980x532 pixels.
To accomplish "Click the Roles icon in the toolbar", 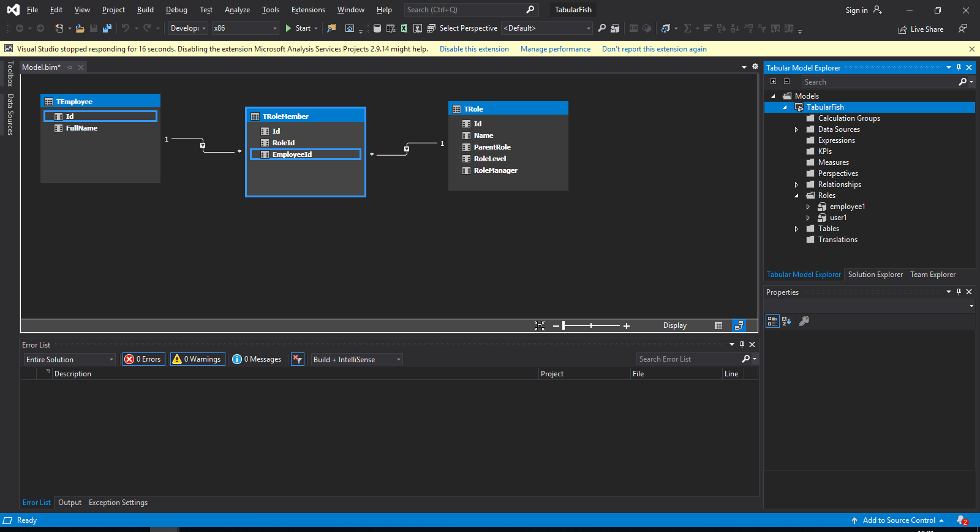I will (615, 28).
